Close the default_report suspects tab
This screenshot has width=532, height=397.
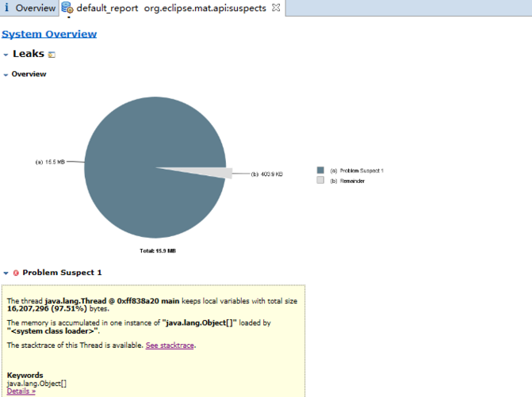coord(276,8)
